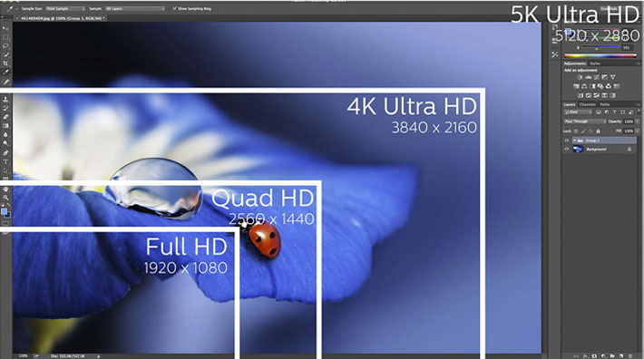This screenshot has height=359, width=644.
Task: Select the 461409409.jpg document tab
Action: coord(62,18)
